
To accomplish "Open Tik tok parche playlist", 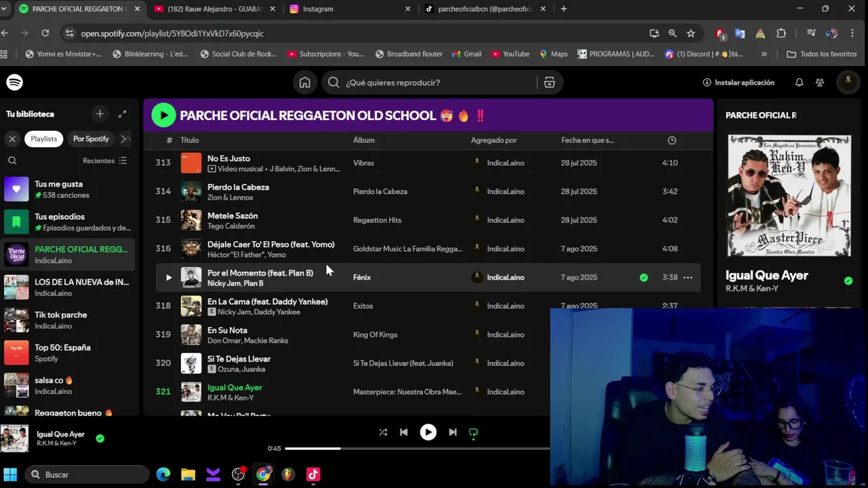I will (x=69, y=320).
